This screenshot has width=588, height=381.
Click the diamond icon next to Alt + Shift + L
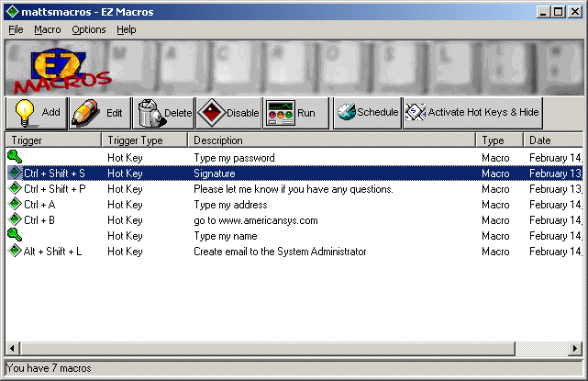[x=15, y=251]
